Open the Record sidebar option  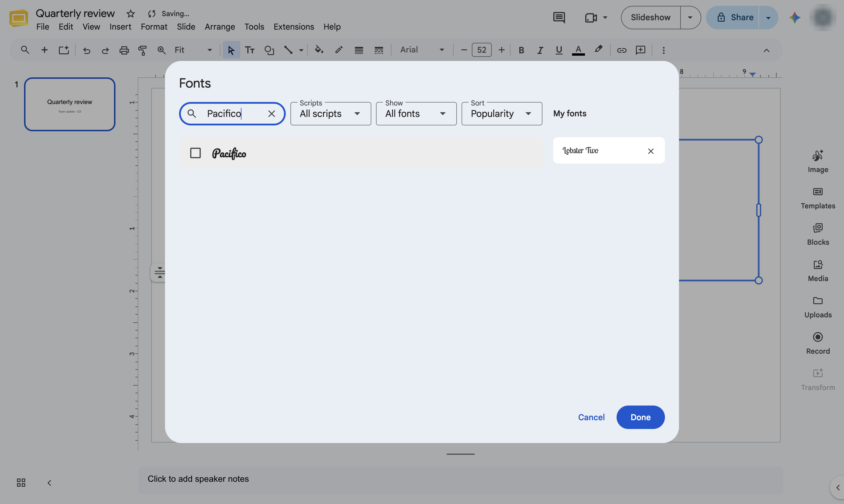[818, 344]
